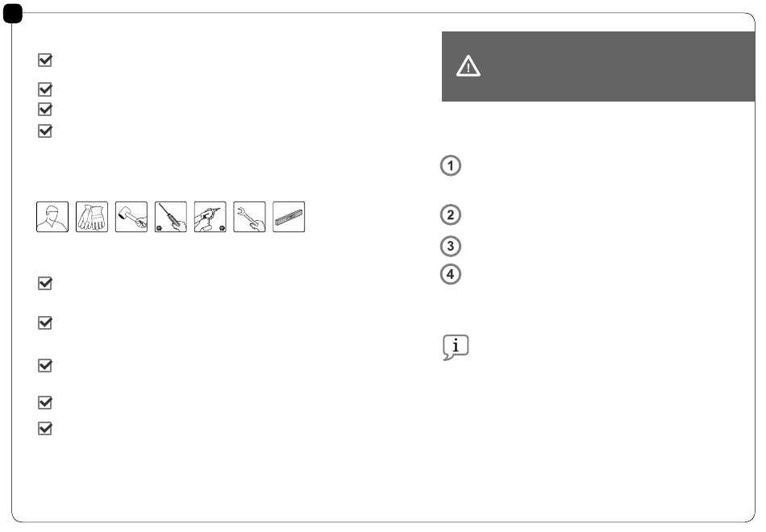
Task: Click the black square page corner marker
Action: coord(13,13)
